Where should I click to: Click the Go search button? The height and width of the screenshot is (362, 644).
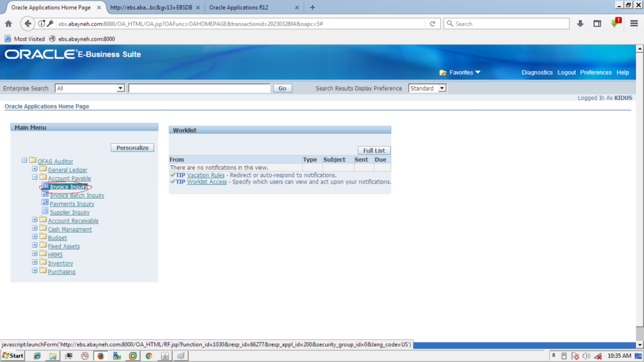coord(282,88)
